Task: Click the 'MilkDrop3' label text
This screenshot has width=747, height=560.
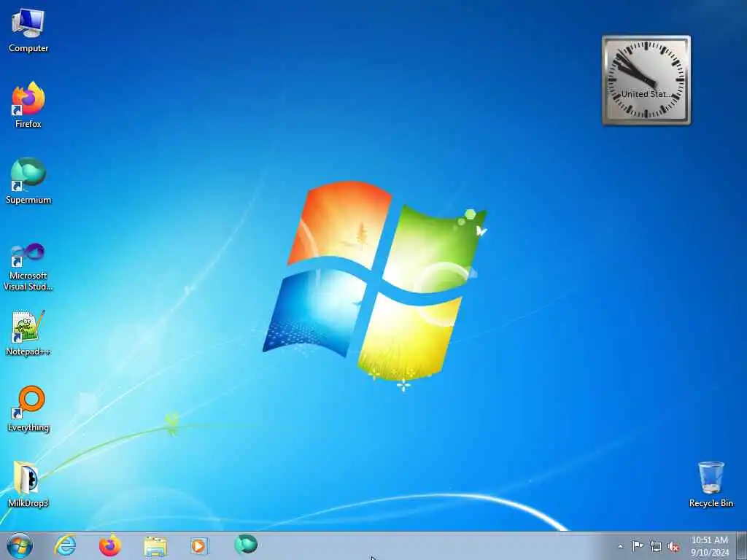Action: (x=28, y=503)
